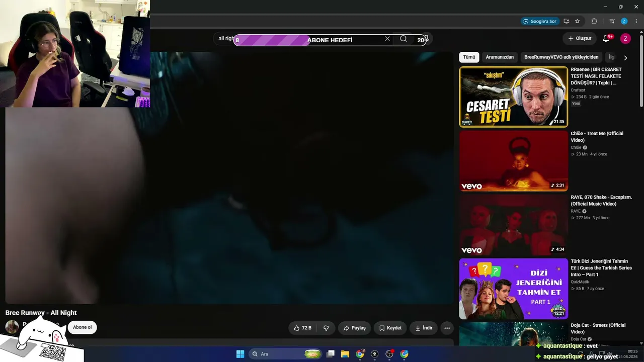Viewport: 644px width, 362px height.
Task: Open the 'RRaenee | BİR CESARET TESTİ' title
Action: (x=596, y=76)
